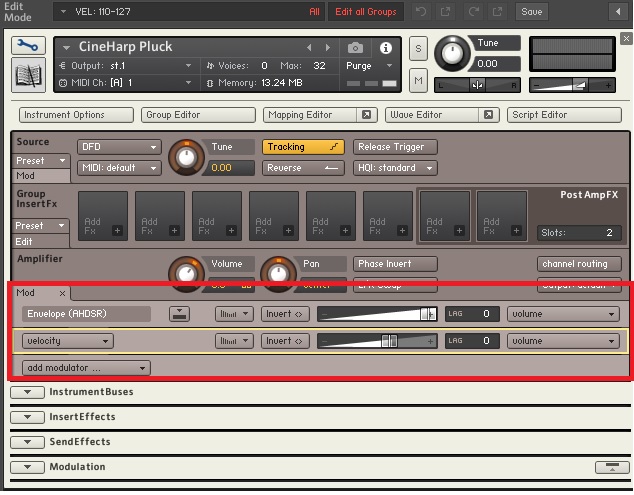
Task: Toggle Edit all Groups
Action: click(x=366, y=12)
